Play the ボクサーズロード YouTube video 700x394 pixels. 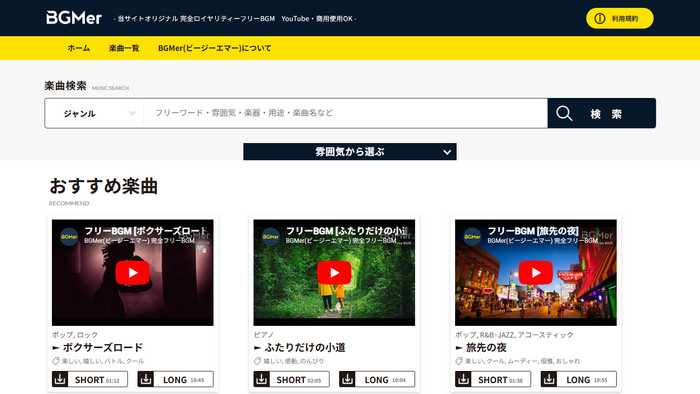[133, 273]
